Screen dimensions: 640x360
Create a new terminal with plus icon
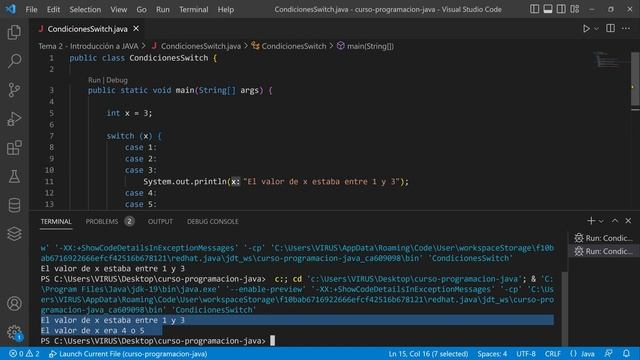(x=591, y=221)
